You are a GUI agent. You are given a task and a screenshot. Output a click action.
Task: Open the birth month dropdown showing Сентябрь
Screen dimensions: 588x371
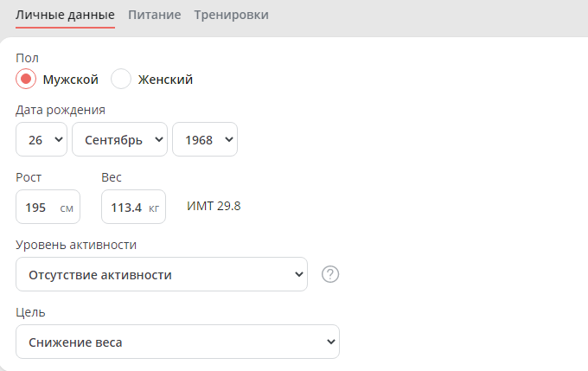[x=119, y=139]
